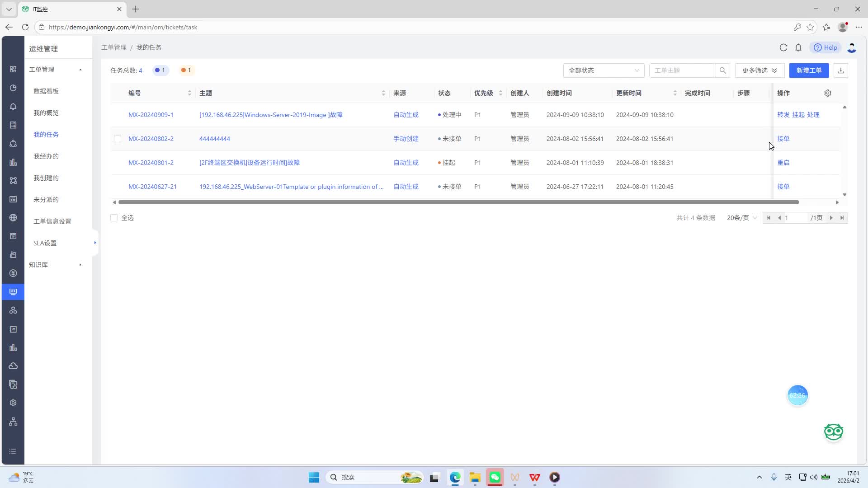Screen dimensions: 868x488
Task: Click the refresh icon in header
Action: [783, 47]
